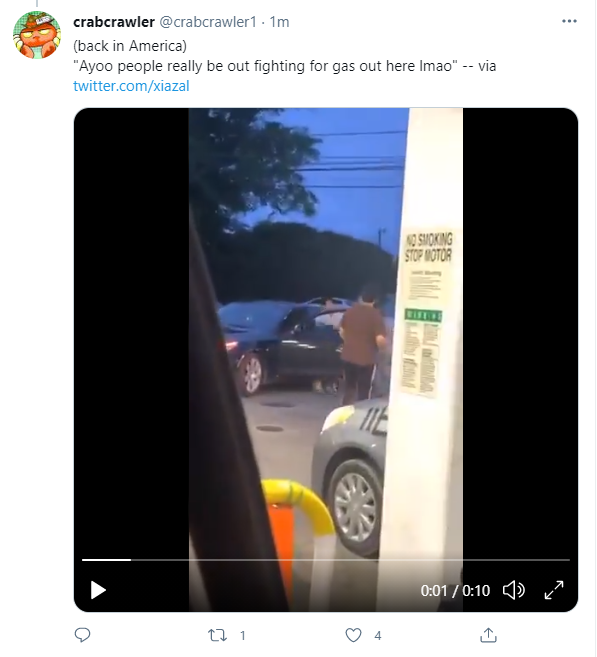Click the 0:01 / 0:10 time display
Viewport: 597px width, 657px height.
pyautogui.click(x=455, y=590)
